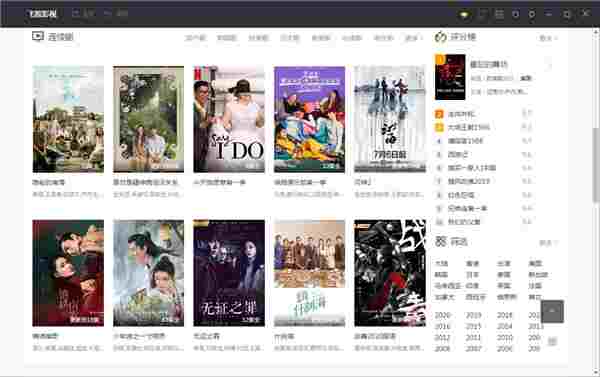Open 更多 beside the 筛选 filter heading
The height and width of the screenshot is (377, 600).
coord(548,243)
